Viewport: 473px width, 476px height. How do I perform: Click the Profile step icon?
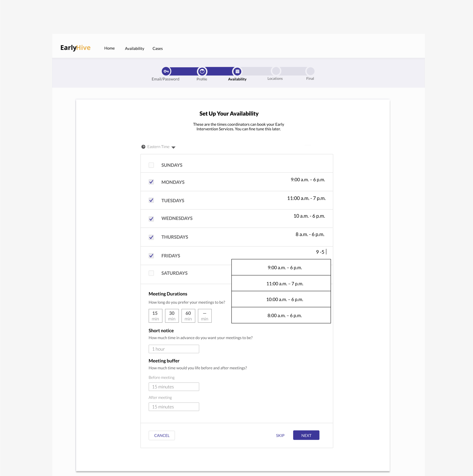202,71
